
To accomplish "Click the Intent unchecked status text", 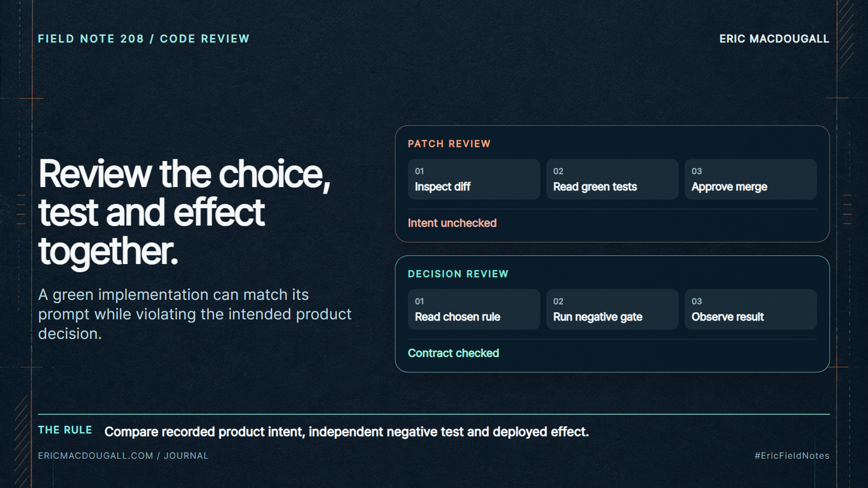I will point(452,223).
